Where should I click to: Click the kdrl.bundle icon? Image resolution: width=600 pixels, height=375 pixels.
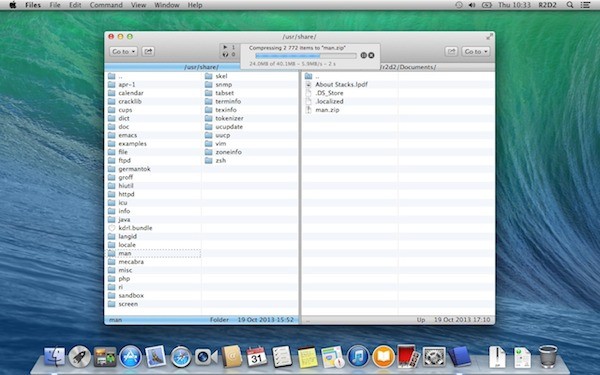112,228
